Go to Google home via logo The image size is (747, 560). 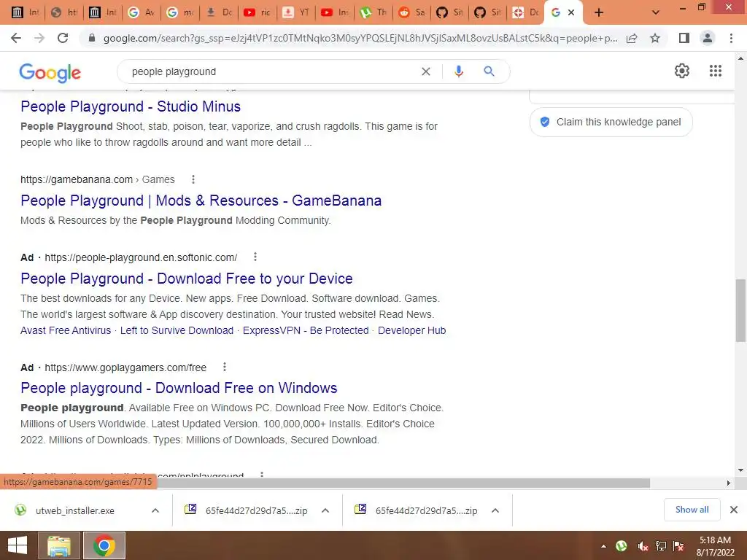(50, 72)
